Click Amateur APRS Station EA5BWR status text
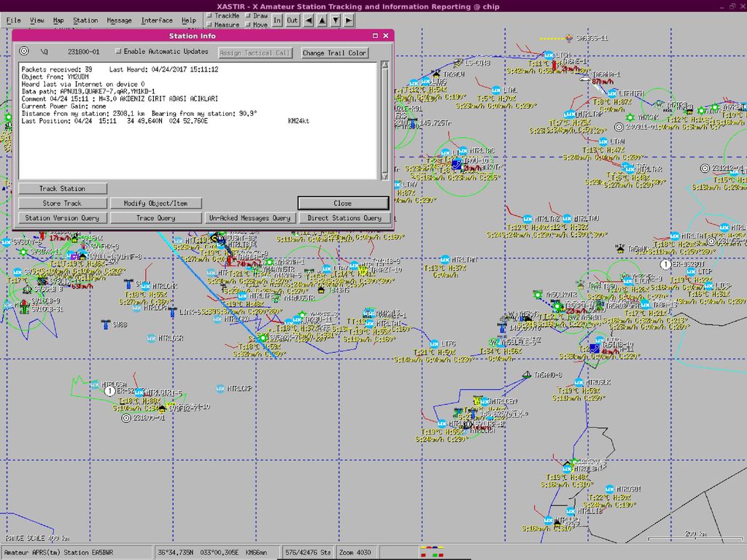 [76, 553]
